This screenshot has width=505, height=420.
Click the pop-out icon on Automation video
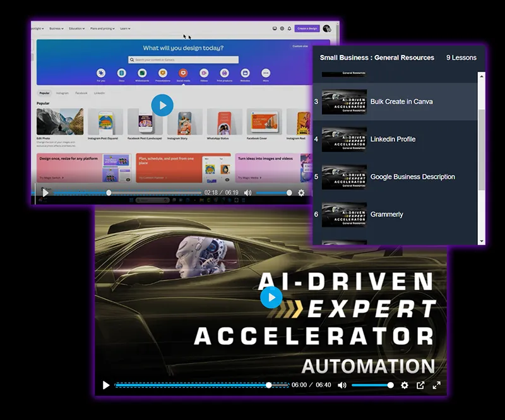(420, 385)
